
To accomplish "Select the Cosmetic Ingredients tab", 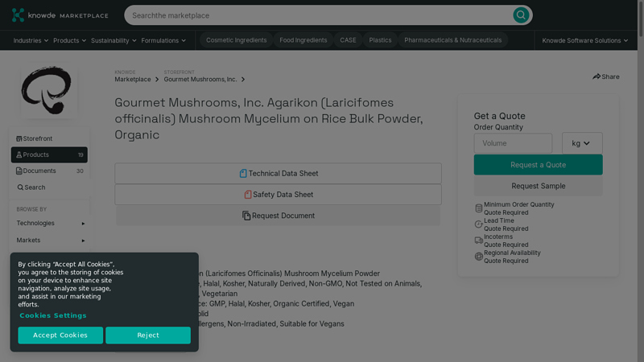I will [x=236, y=40].
